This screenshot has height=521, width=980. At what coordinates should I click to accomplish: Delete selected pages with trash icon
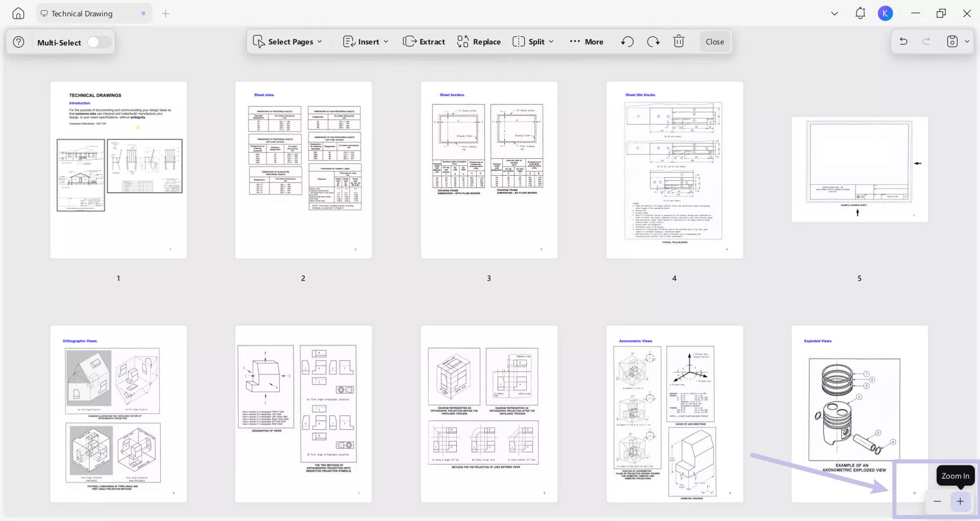(679, 41)
